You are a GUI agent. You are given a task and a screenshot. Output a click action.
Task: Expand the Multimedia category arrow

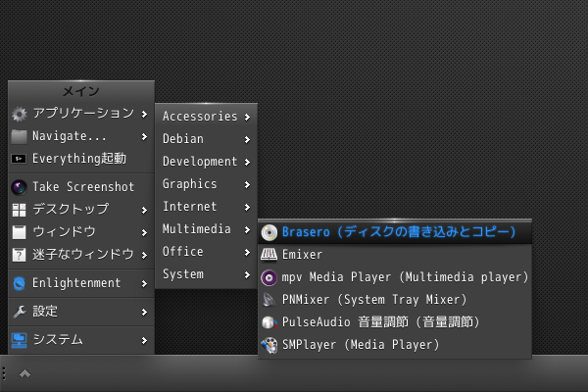pos(247,229)
